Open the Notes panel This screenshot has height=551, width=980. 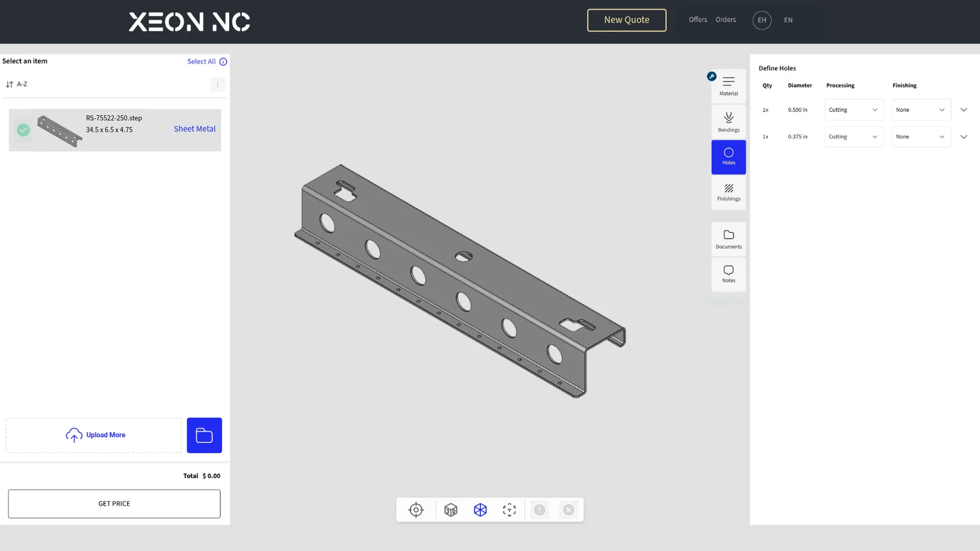click(728, 274)
